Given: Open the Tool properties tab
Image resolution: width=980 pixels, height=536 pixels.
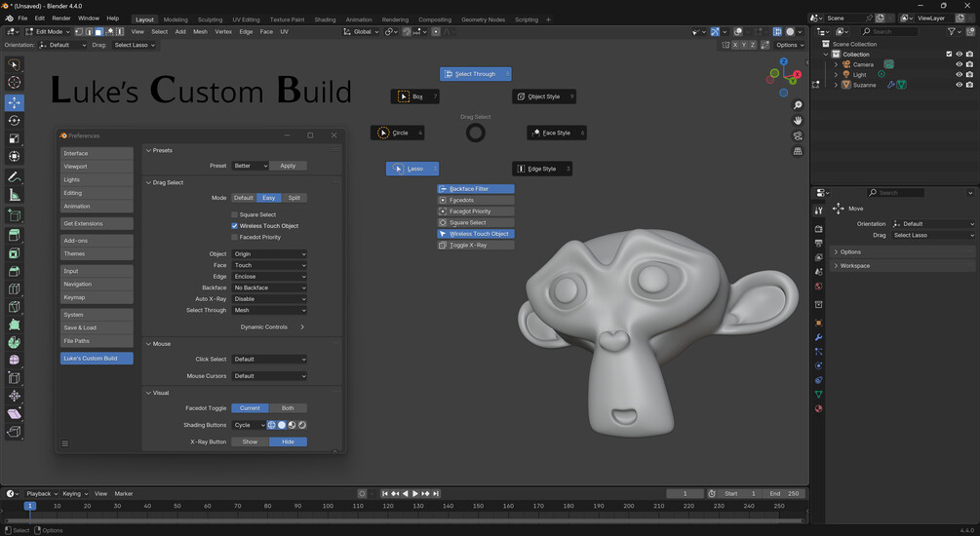Looking at the screenshot, I should 819,211.
